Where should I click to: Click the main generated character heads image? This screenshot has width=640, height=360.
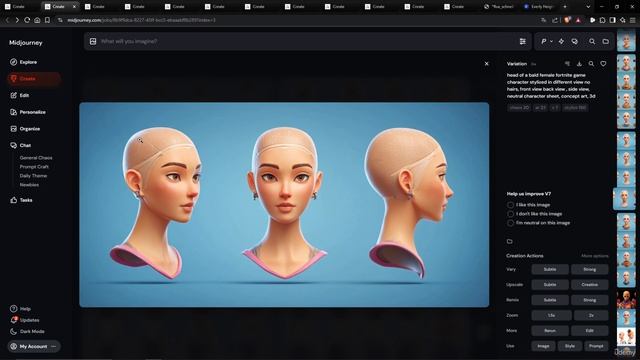(284, 205)
